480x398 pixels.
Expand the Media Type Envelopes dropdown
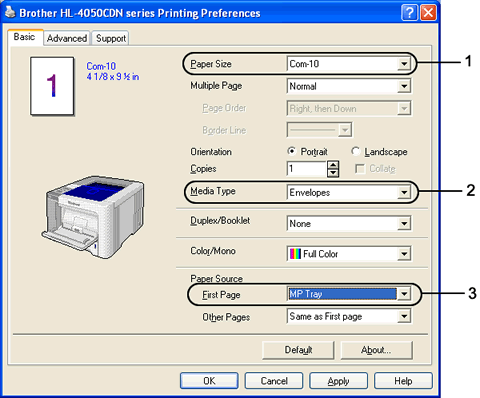coord(349,192)
